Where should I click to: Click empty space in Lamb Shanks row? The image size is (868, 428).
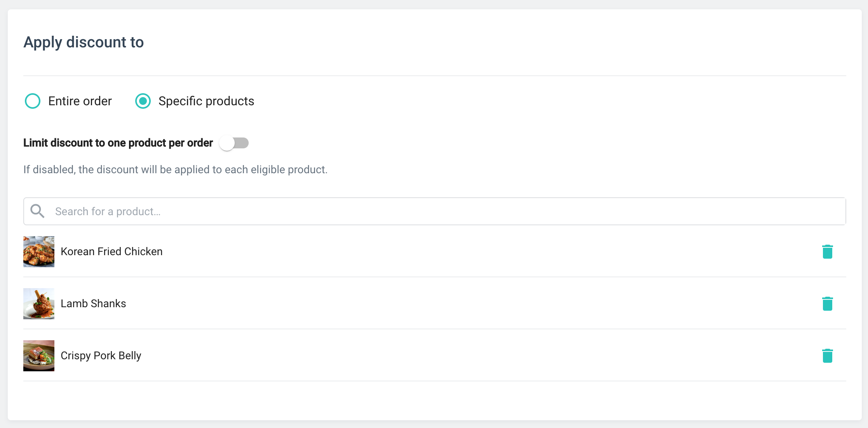pyautogui.click(x=466, y=304)
